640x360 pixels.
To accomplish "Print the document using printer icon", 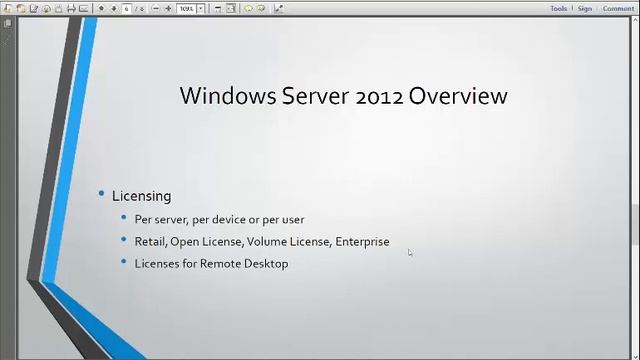I will point(71,8).
